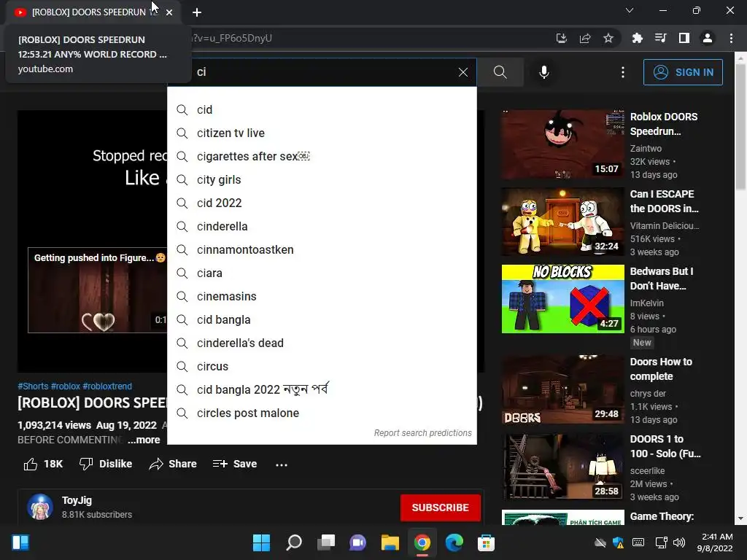Choose suggestion "ciara"
Viewport: 747px width, 560px height.
[x=322, y=273]
